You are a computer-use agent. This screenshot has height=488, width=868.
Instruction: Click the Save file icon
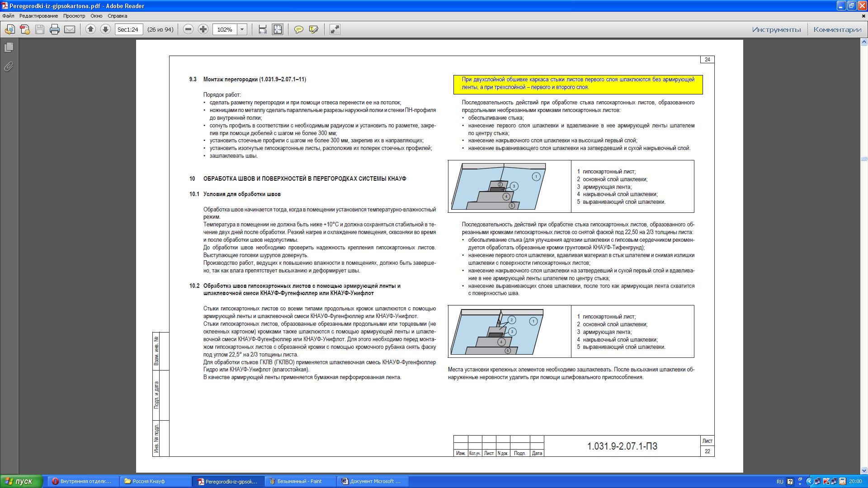(x=40, y=29)
